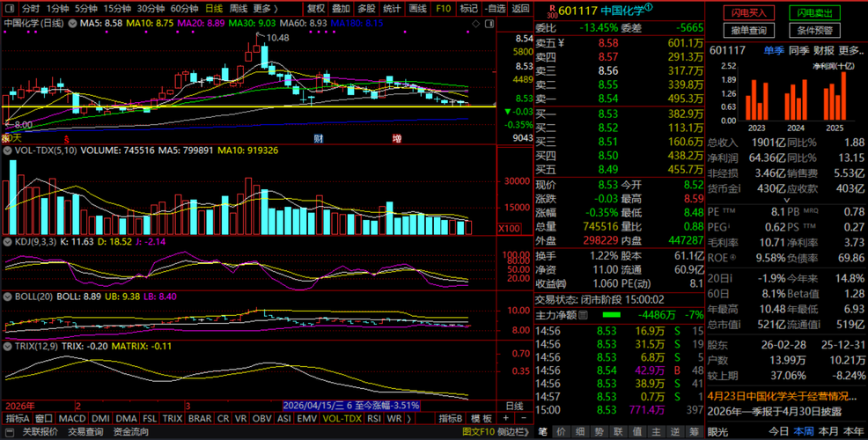Open the KDJ indicator settings circle
The width and height of the screenshot is (868, 440).
pos(8,242)
